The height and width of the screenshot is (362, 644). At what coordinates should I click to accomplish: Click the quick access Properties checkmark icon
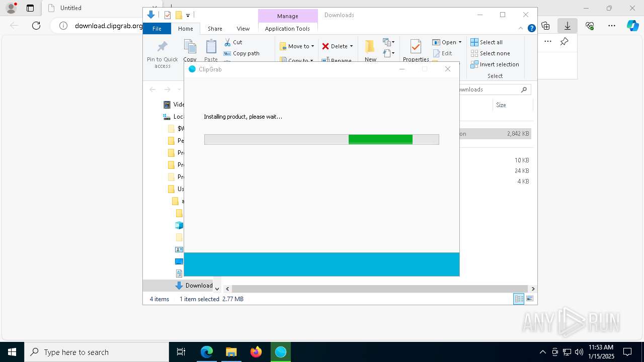[168, 15]
